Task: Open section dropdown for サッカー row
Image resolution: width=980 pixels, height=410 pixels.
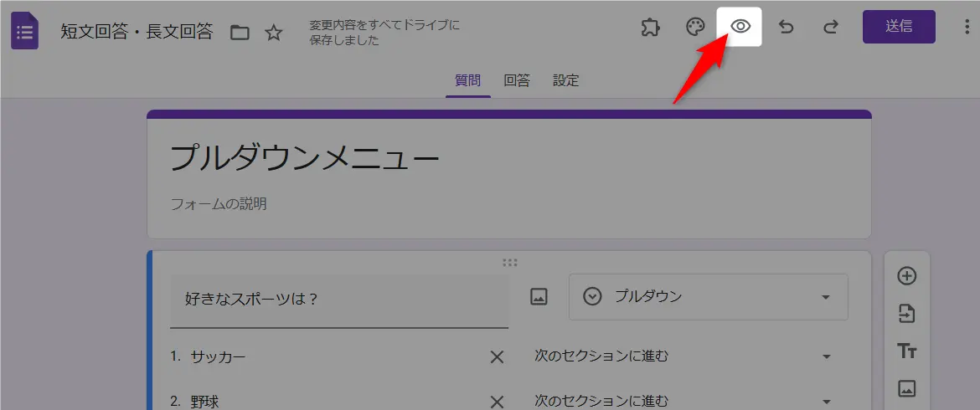Action: (683, 356)
